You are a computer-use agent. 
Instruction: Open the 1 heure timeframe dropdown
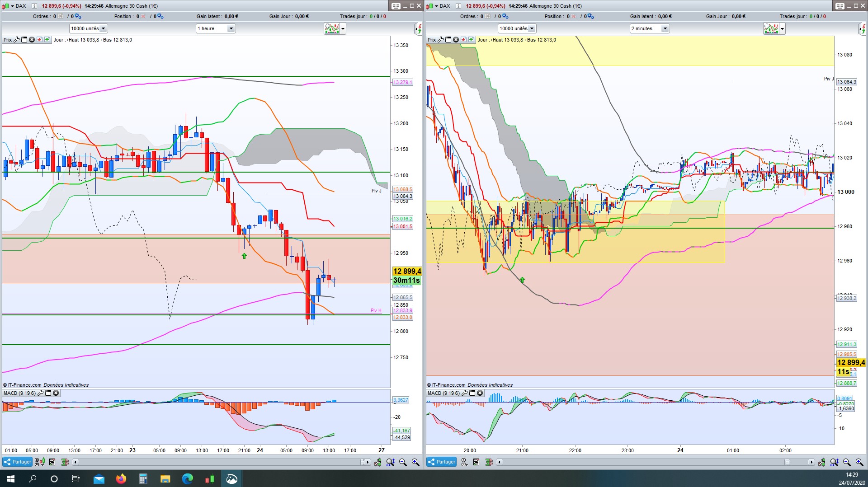[x=231, y=28]
